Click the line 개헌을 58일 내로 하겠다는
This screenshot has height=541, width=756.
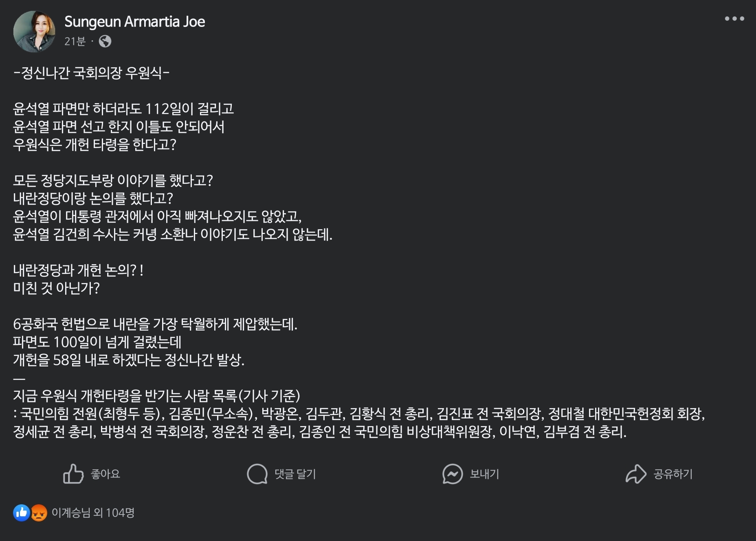click(129, 360)
